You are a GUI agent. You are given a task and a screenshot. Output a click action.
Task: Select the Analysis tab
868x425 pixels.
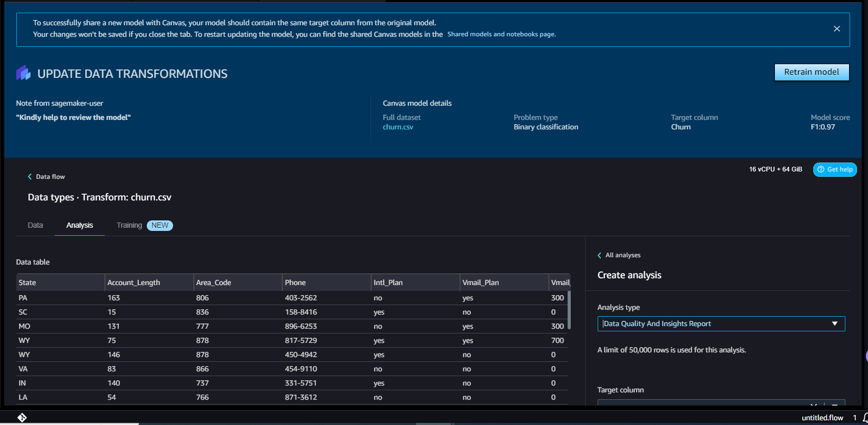(x=79, y=225)
